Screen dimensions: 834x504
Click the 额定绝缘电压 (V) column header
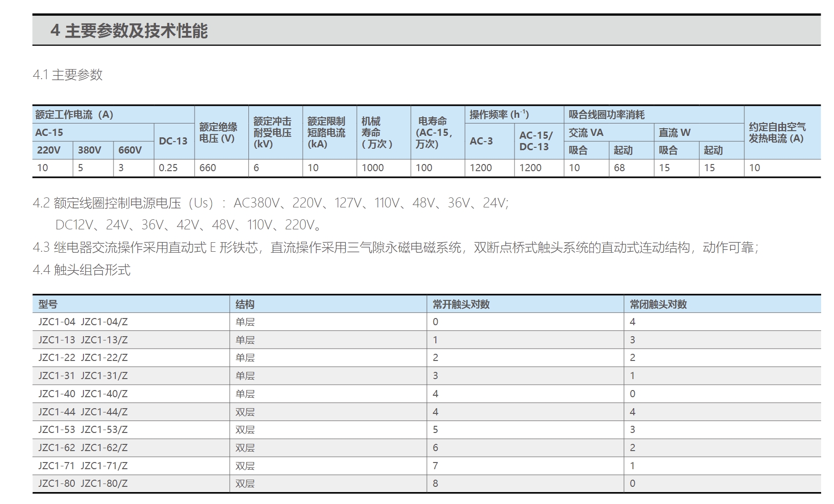pos(218,133)
